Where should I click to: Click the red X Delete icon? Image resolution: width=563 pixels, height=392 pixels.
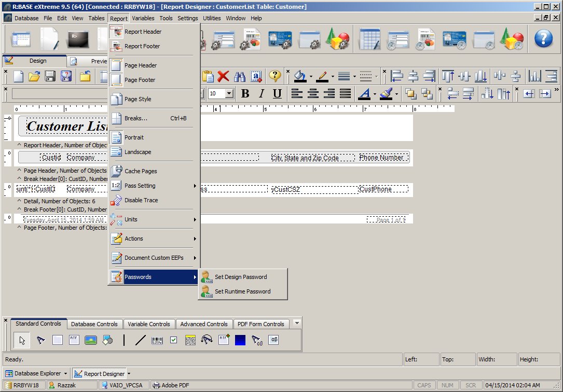click(223, 77)
